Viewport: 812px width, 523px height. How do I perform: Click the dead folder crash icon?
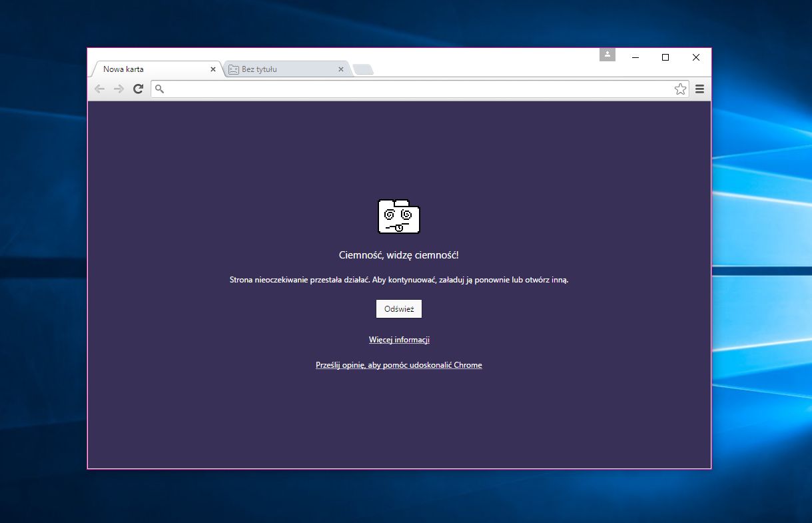coord(399,217)
